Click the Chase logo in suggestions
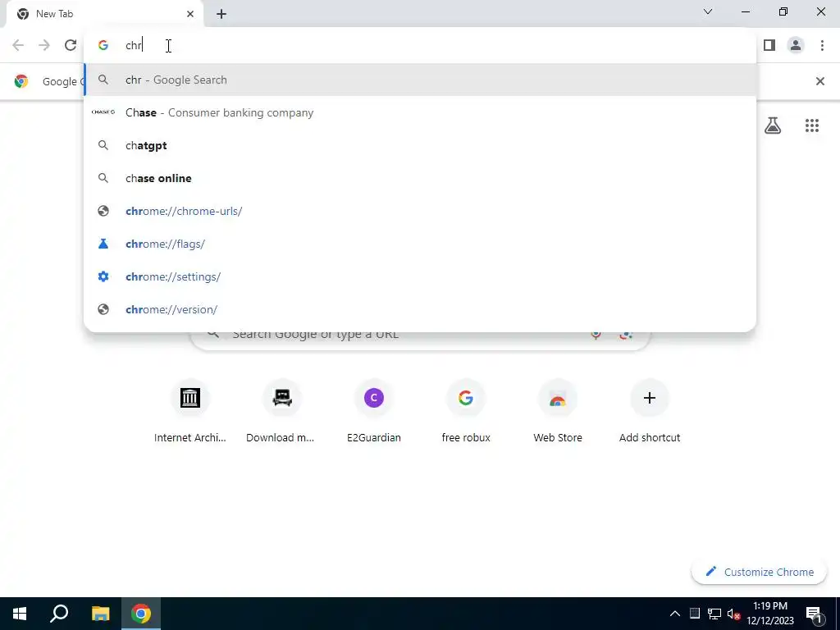The image size is (840, 630). pos(103,112)
